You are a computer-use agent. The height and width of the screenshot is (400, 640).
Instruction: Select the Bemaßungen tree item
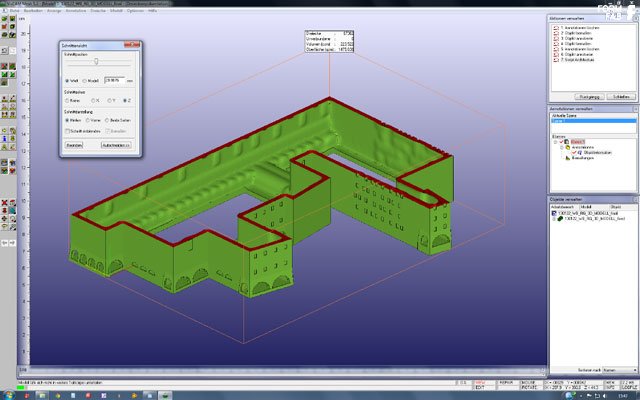click(x=582, y=158)
